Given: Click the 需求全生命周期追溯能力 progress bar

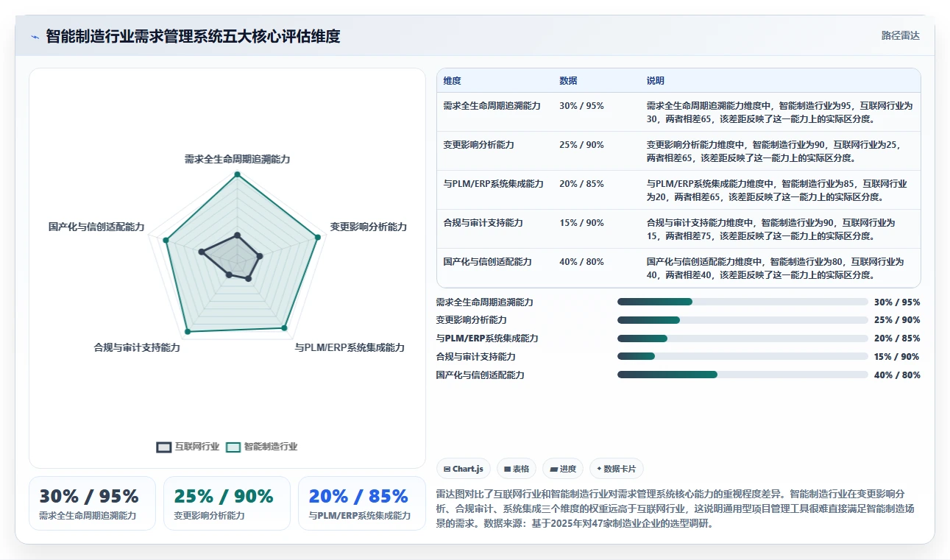Looking at the screenshot, I should click(x=742, y=302).
